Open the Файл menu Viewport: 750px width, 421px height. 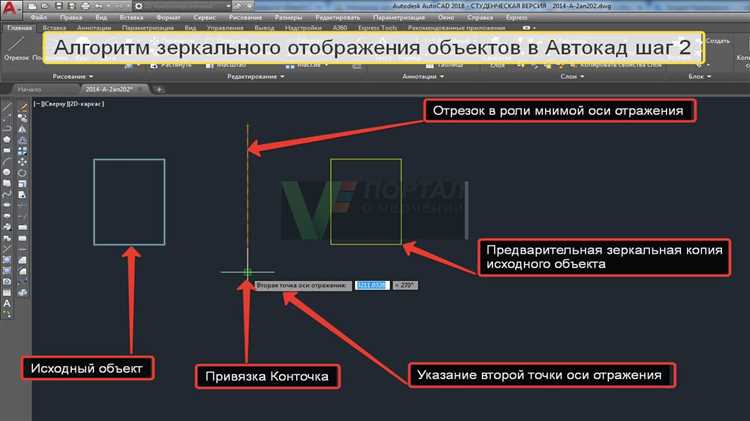coord(39,17)
